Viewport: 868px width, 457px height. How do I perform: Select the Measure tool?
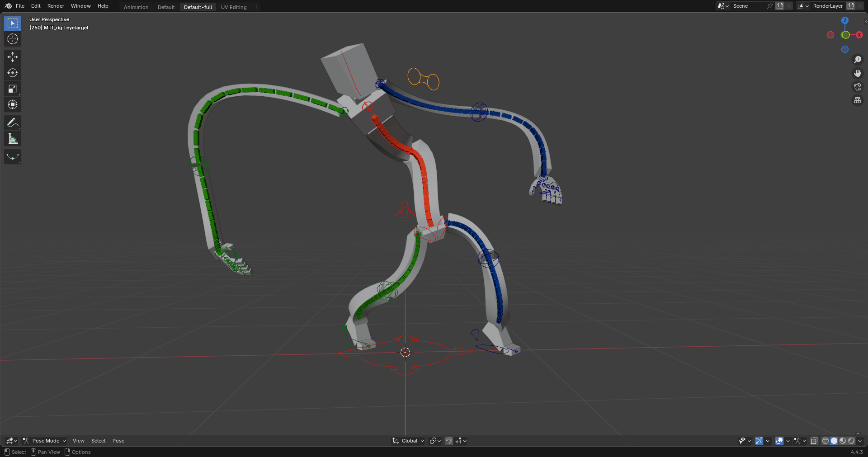[13, 139]
